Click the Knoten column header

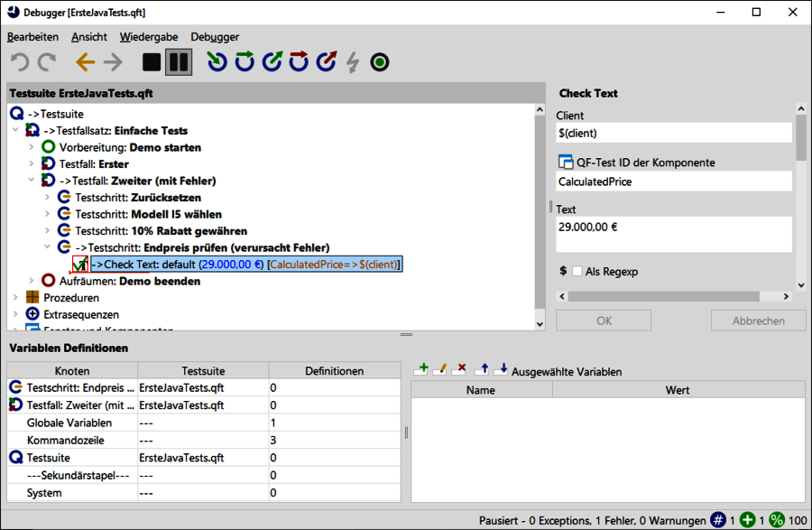click(x=72, y=370)
